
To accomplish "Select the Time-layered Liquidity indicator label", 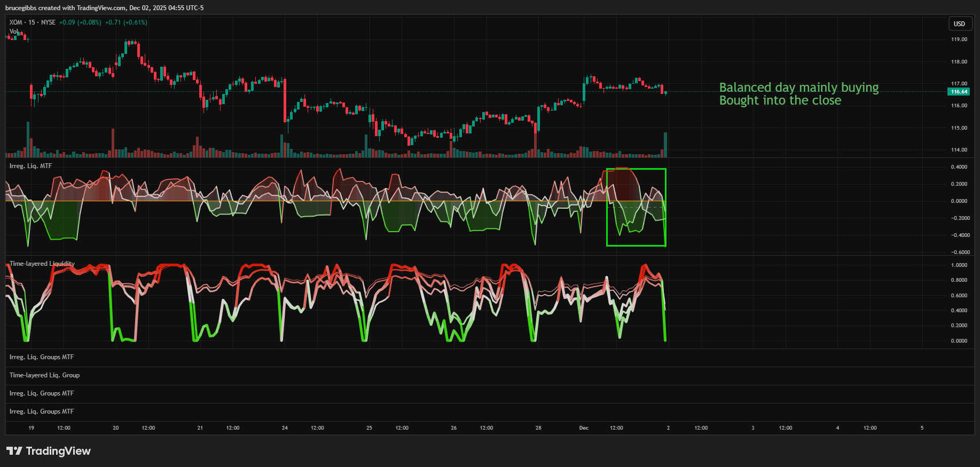I will (42, 264).
